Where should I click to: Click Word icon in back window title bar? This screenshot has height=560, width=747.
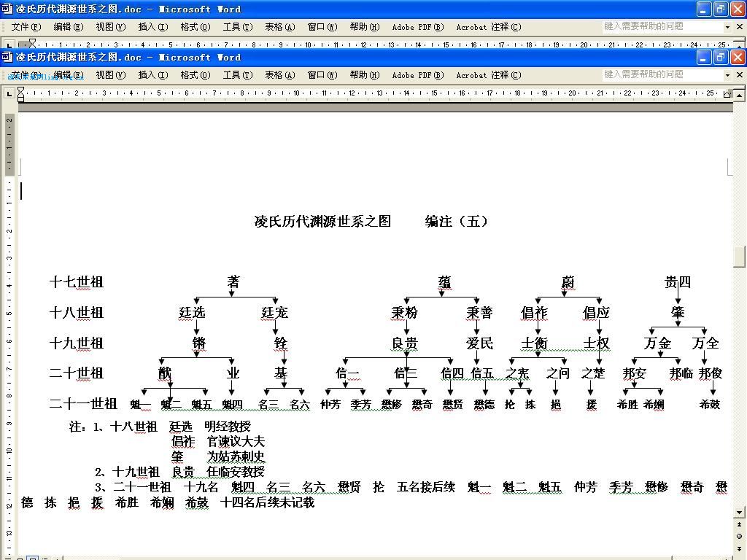tap(7, 9)
